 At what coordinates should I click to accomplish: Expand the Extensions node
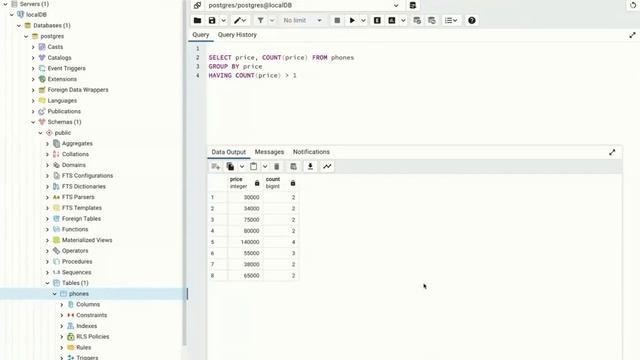(x=33, y=79)
